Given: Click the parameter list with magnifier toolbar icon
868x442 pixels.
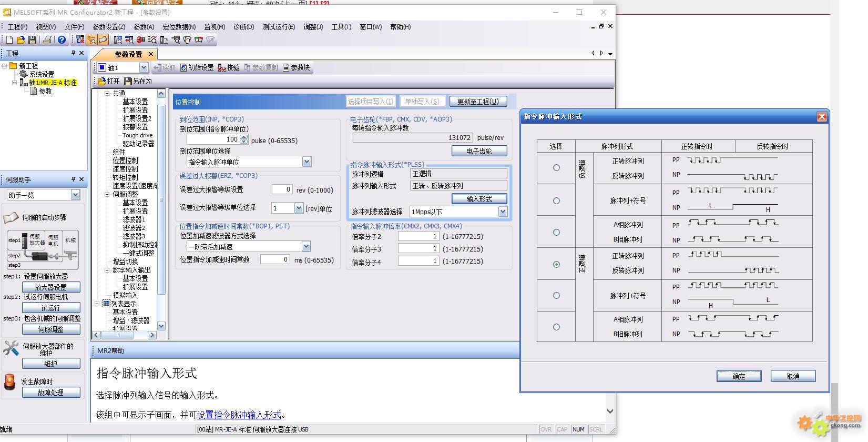Looking at the screenshot, I should 118,39.
